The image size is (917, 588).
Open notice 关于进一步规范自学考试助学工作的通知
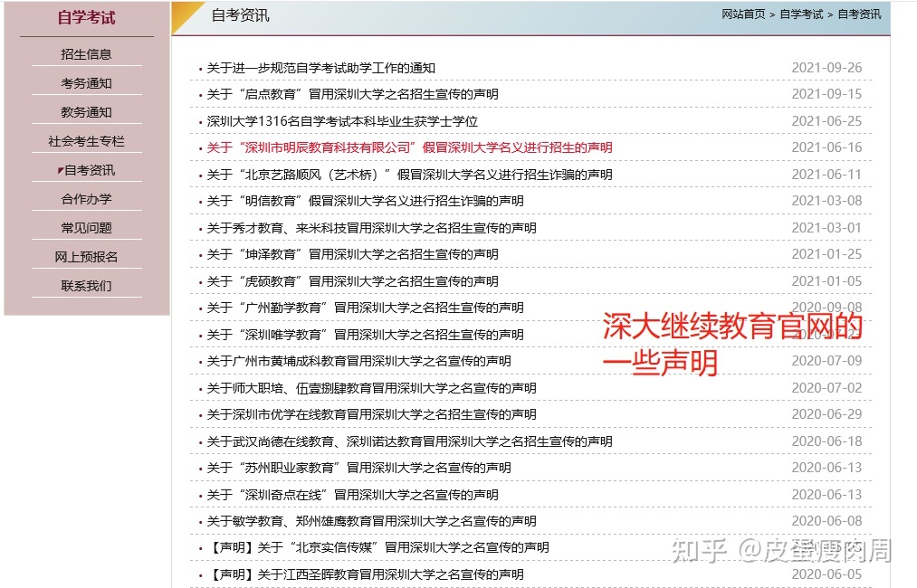[321, 68]
